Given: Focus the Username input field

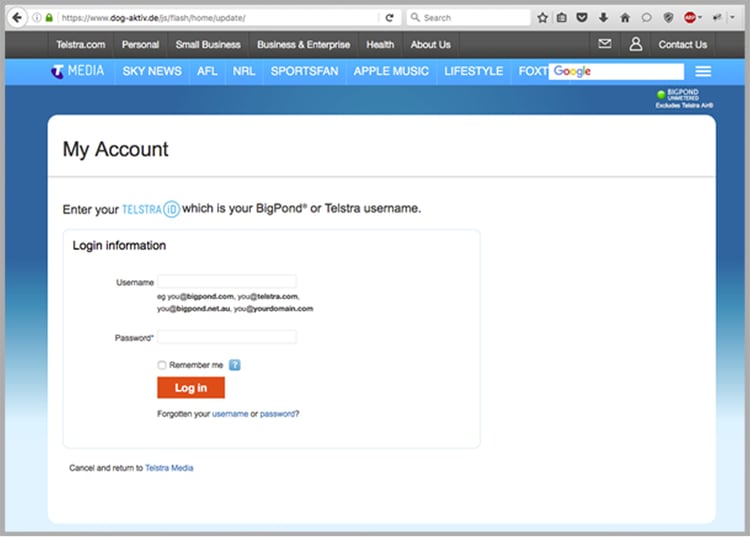Looking at the screenshot, I should [227, 281].
